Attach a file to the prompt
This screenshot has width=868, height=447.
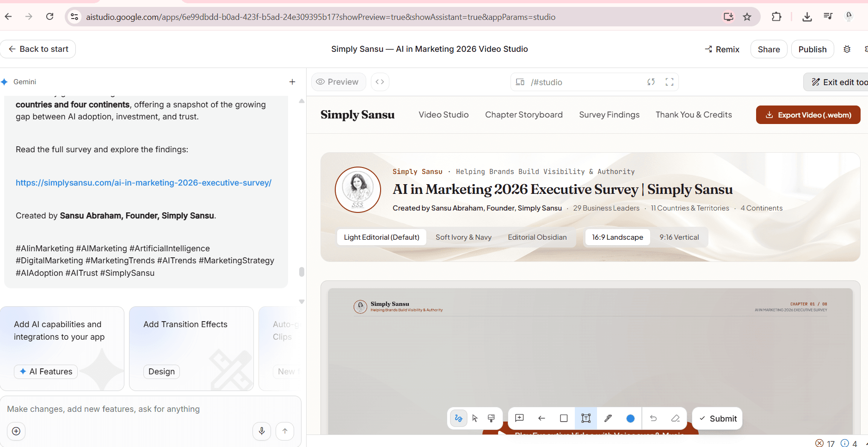(x=16, y=431)
